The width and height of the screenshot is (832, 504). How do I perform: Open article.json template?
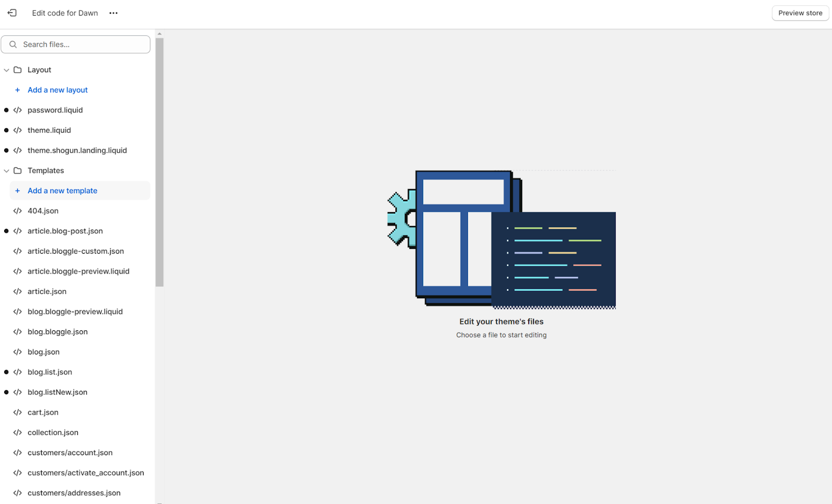tap(47, 291)
